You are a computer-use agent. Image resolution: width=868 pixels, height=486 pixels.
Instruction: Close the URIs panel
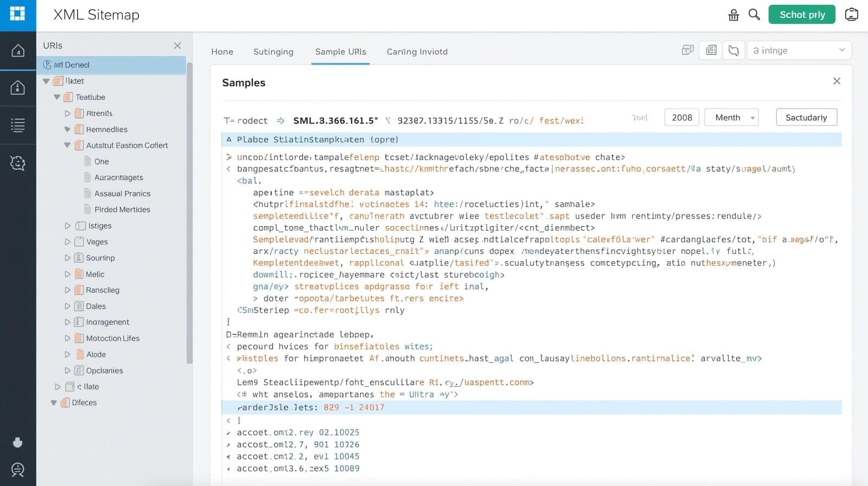[177, 46]
